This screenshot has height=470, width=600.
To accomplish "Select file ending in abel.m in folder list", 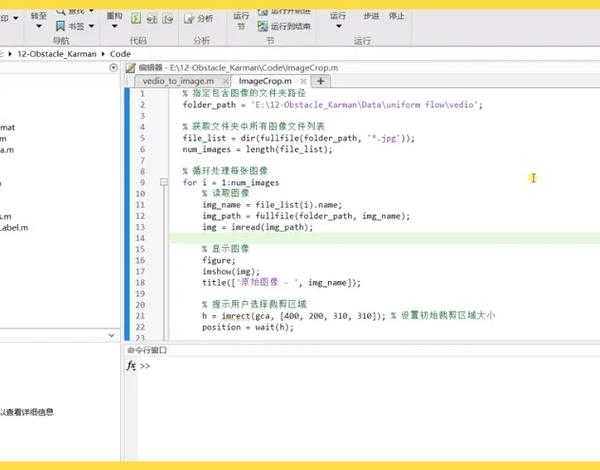I will (14, 228).
